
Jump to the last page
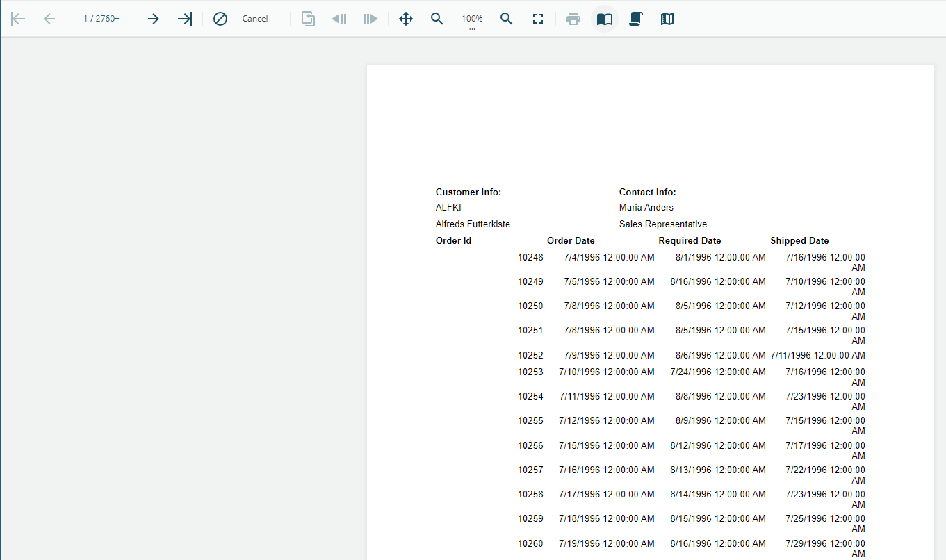click(x=184, y=19)
